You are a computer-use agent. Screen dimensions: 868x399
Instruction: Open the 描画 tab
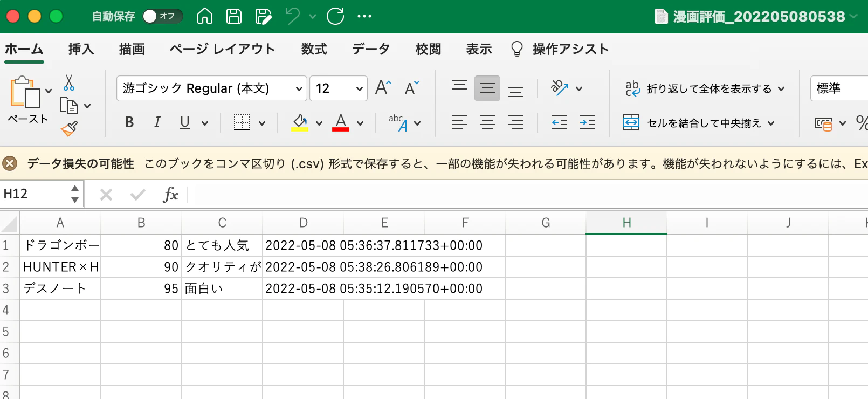pos(132,49)
